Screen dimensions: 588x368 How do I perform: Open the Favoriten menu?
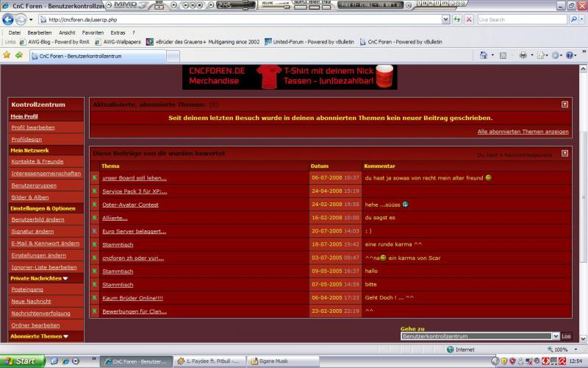pyautogui.click(x=93, y=32)
